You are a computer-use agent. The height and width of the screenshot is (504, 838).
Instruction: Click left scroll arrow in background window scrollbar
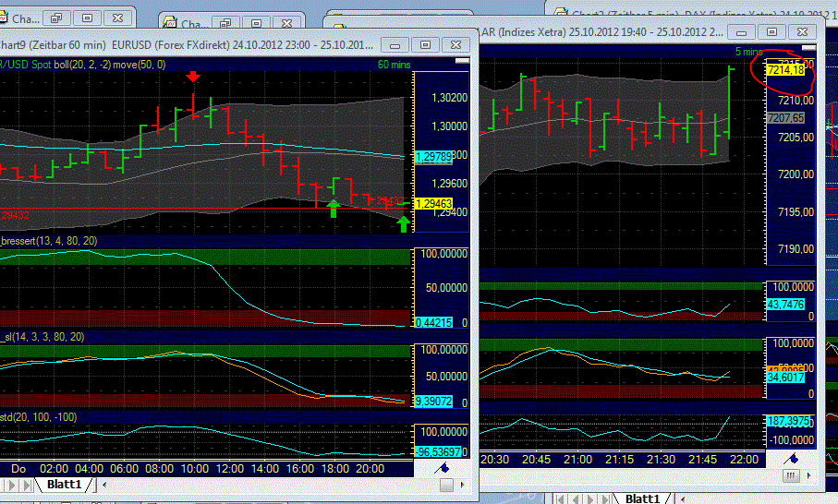tap(685, 498)
